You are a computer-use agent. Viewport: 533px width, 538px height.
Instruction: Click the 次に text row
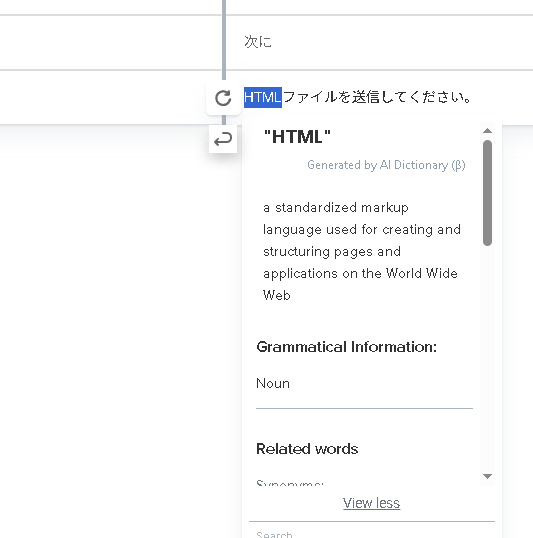pos(388,42)
